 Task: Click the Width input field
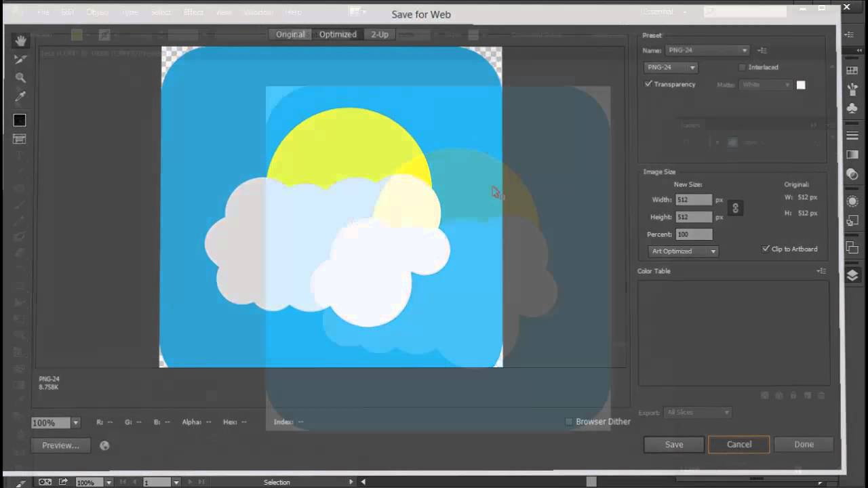tap(694, 200)
